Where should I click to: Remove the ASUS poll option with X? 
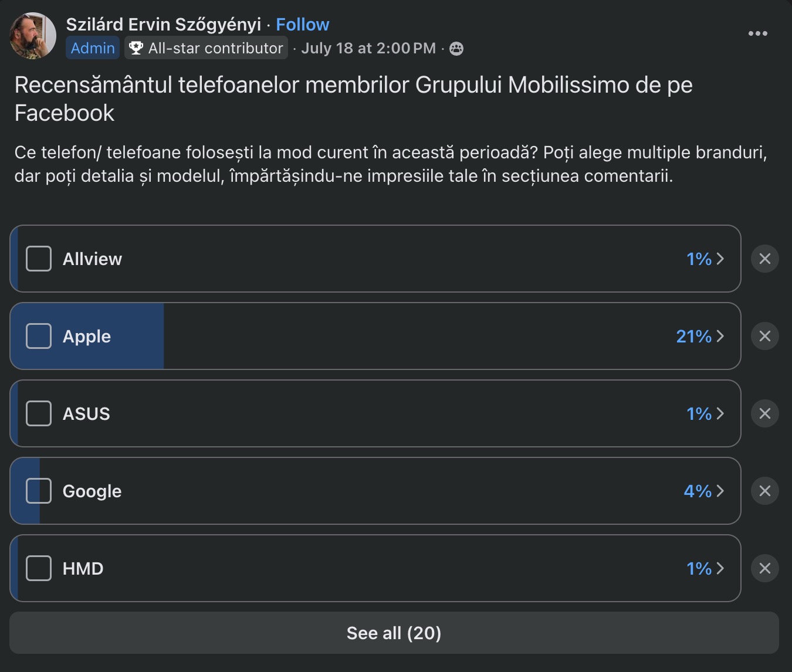tap(764, 413)
